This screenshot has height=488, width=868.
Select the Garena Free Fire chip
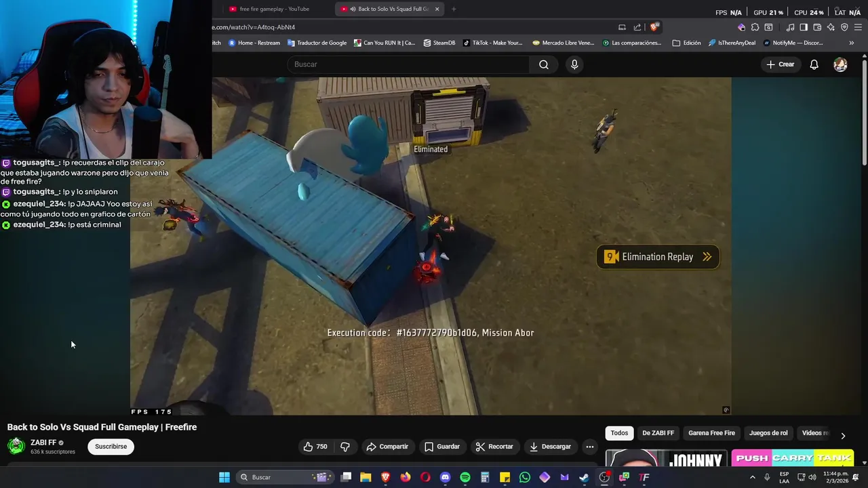click(x=711, y=433)
